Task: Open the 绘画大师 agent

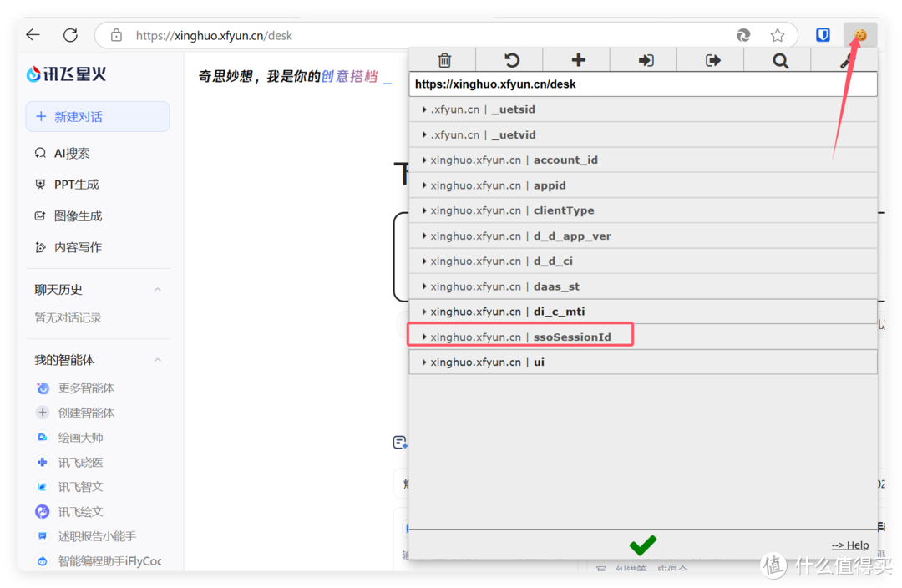Action: click(x=69, y=438)
